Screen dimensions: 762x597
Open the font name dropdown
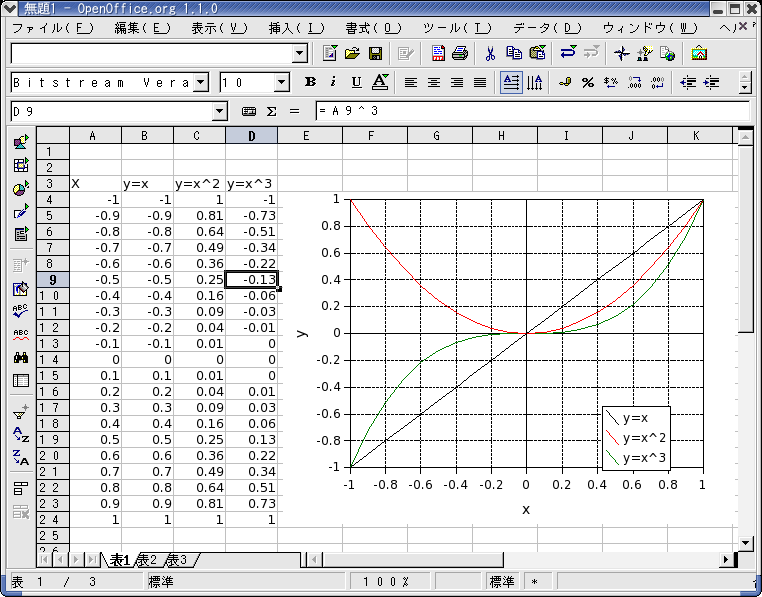click(x=200, y=82)
